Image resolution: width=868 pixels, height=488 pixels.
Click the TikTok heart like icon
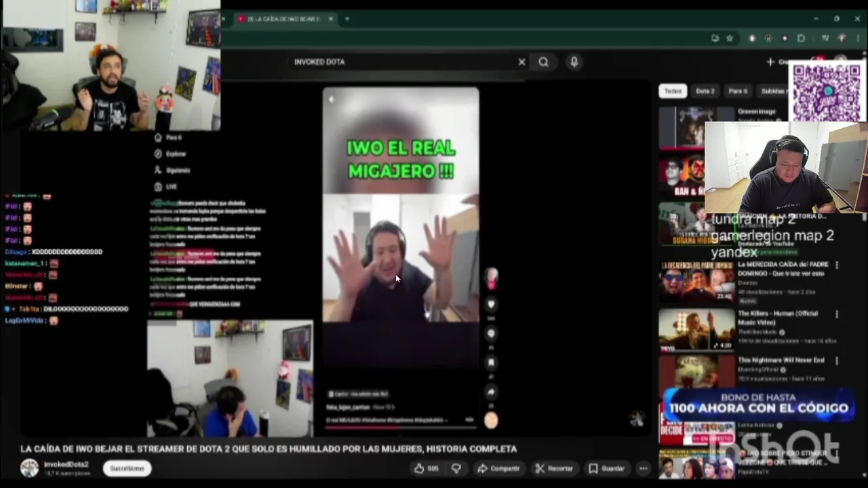(x=491, y=304)
